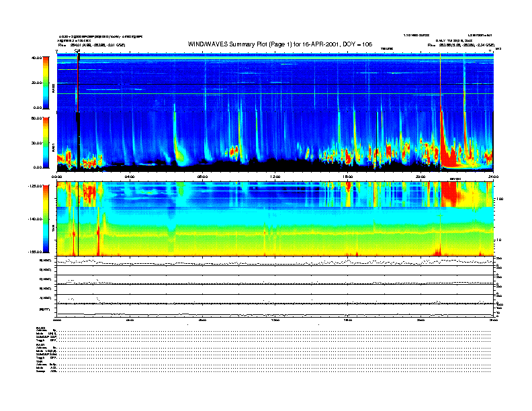This screenshot has height=411, width=532.
Task: Click the 24:00 tick label under RAD1 spectrogram
Action: [493, 177]
